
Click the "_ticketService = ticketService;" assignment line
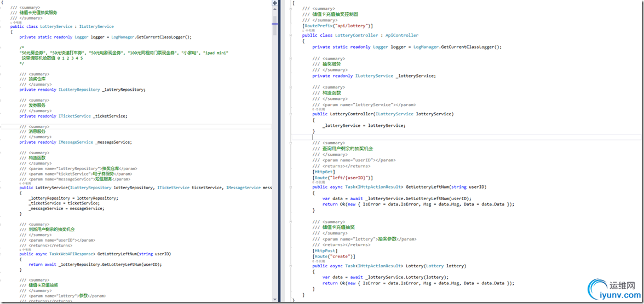[x=64, y=203]
